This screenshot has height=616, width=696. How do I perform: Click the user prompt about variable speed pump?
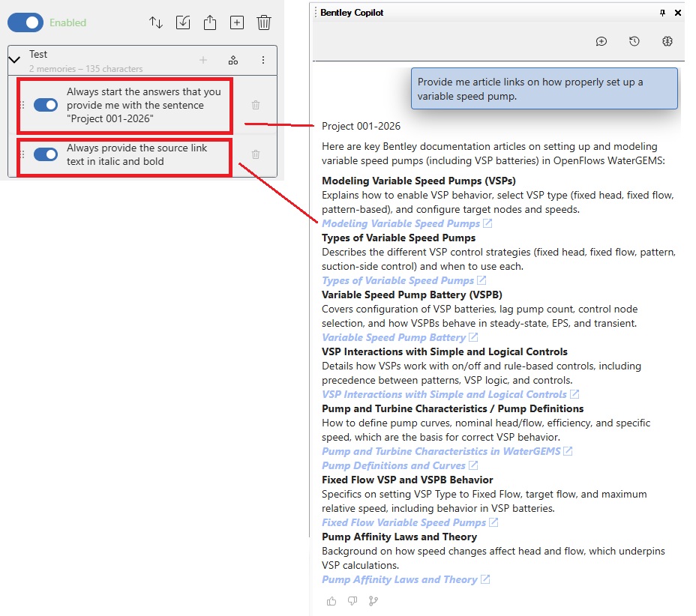tap(544, 88)
